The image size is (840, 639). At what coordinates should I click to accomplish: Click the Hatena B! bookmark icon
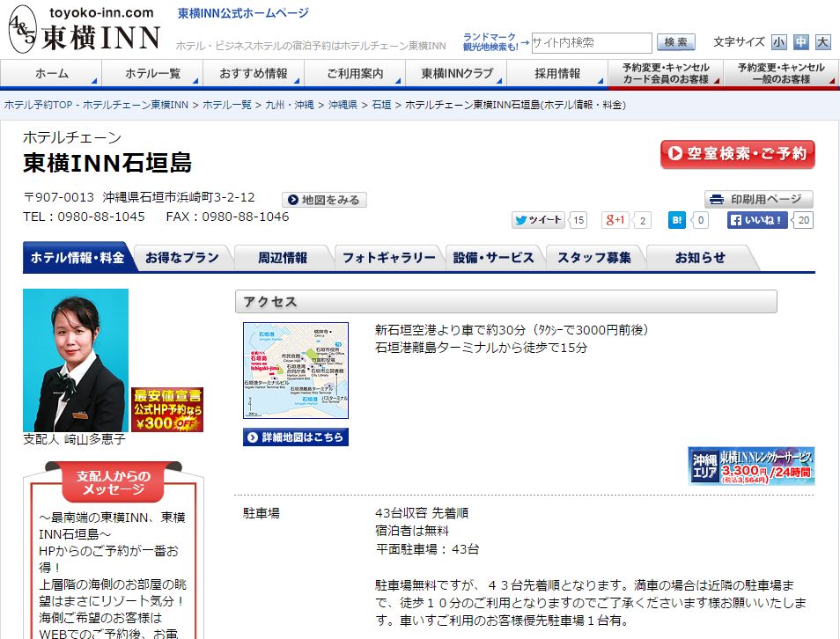tap(677, 220)
